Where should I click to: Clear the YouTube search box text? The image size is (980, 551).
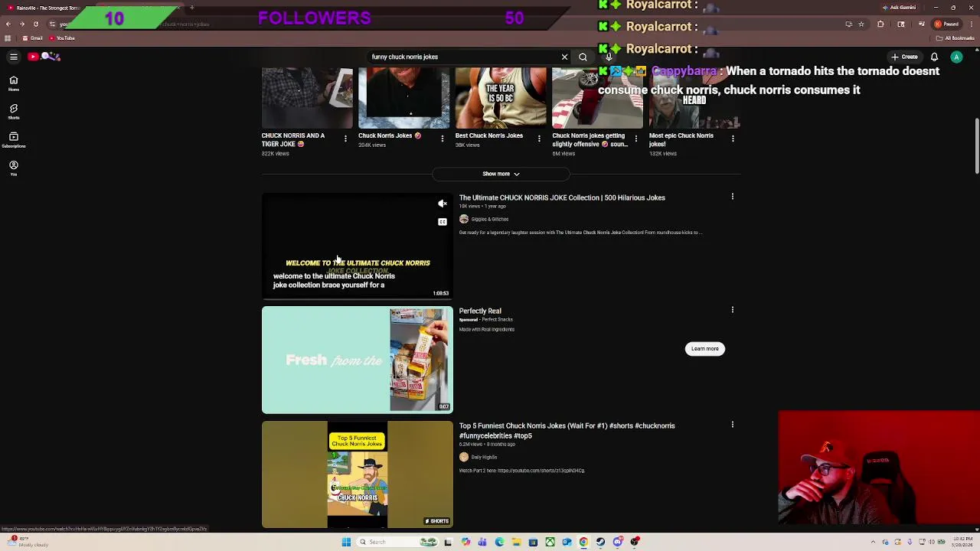[564, 57]
